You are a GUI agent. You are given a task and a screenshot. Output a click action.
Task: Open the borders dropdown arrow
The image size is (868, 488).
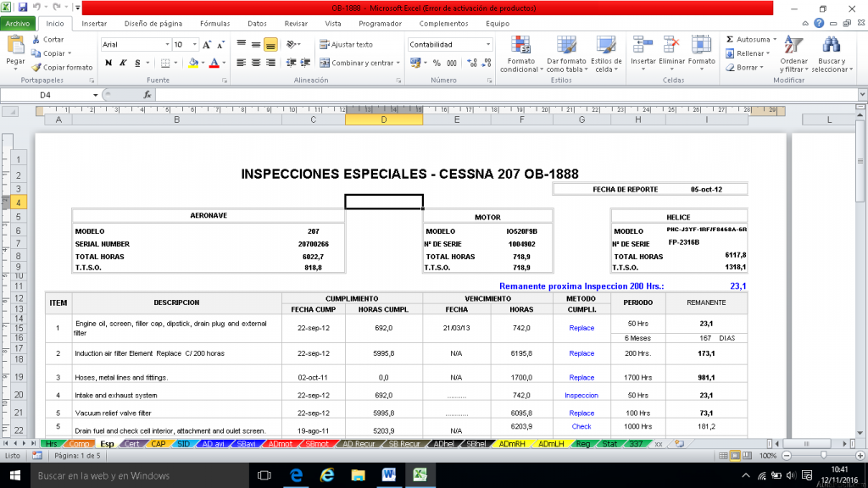tap(175, 63)
